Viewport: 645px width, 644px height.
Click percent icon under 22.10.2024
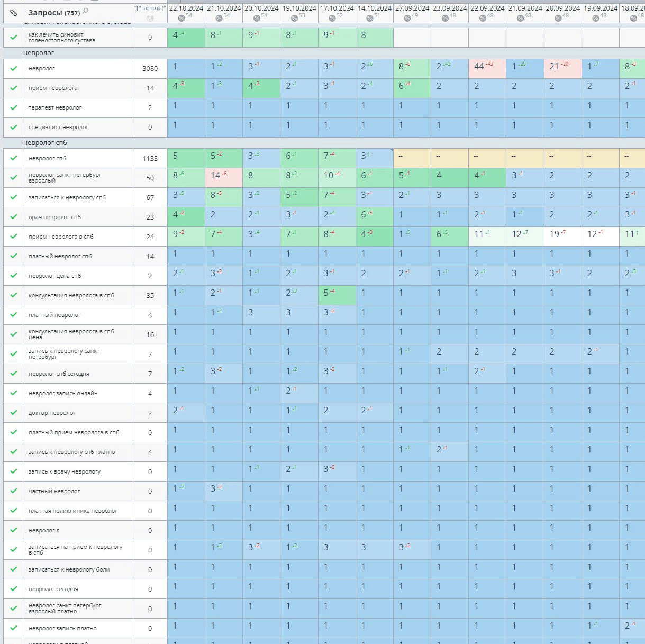pos(181,18)
